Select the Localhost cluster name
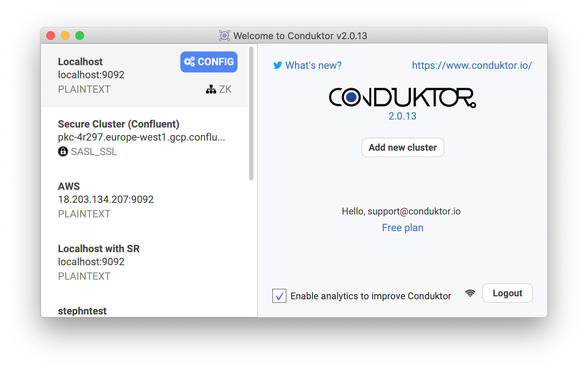The image size is (588, 371). [x=80, y=62]
